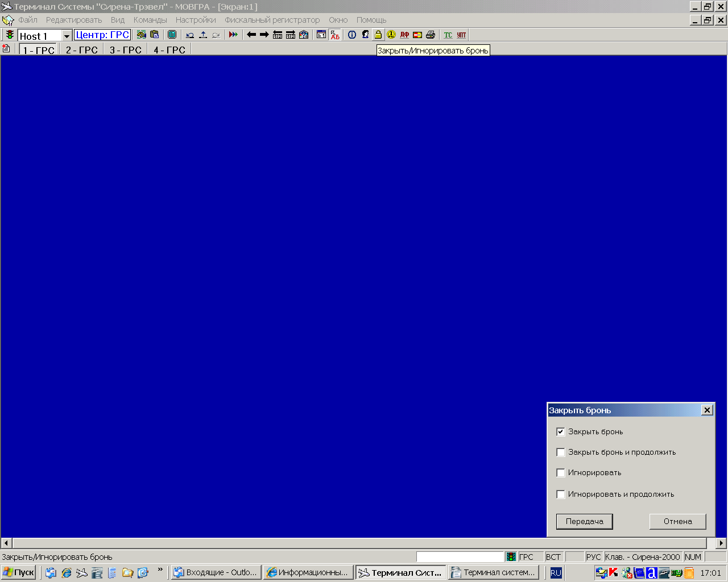Viewport: 728px width, 582px height.
Task: Click the black right arrow toolbar icon
Action: click(x=264, y=35)
